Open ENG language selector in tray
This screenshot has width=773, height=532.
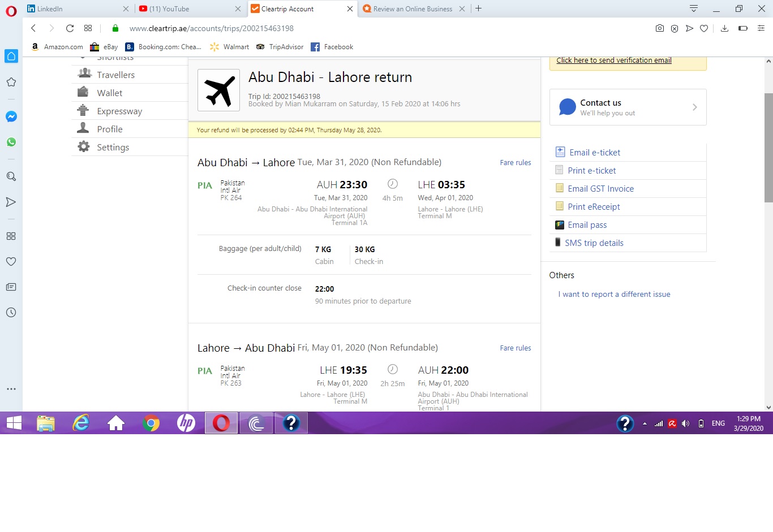click(718, 423)
